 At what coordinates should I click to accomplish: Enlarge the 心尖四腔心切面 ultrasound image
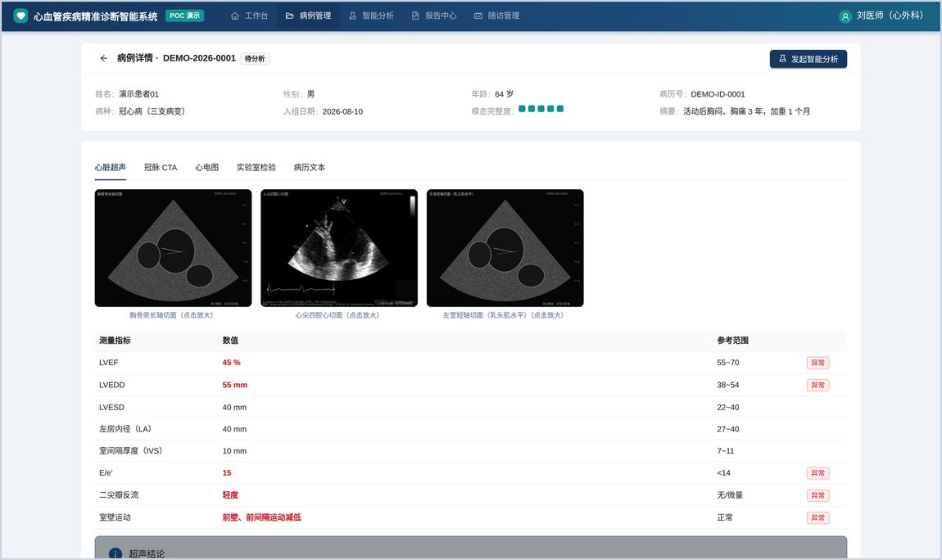coord(339,248)
